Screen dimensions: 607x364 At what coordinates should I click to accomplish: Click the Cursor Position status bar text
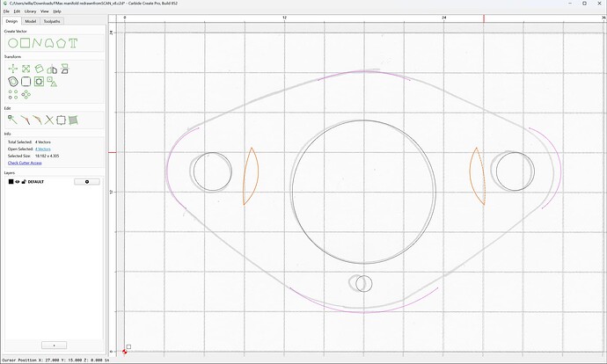[x=57, y=360]
